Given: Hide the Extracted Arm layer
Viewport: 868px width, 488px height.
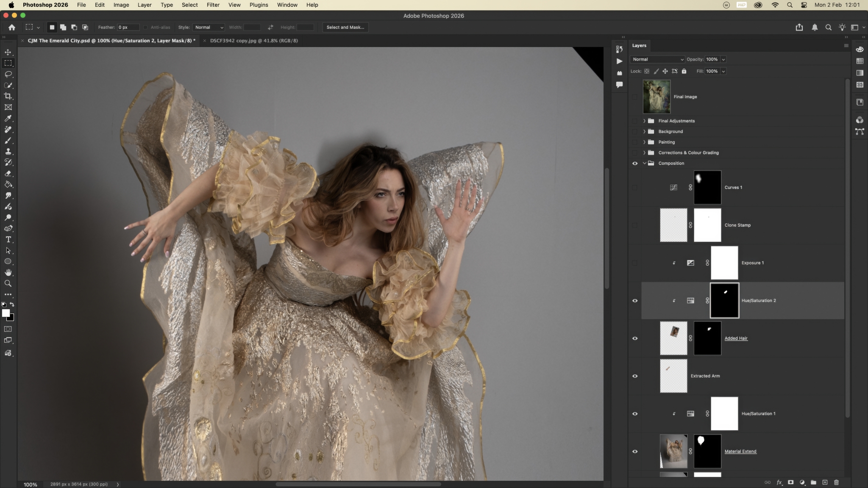Looking at the screenshot, I should [x=635, y=376].
